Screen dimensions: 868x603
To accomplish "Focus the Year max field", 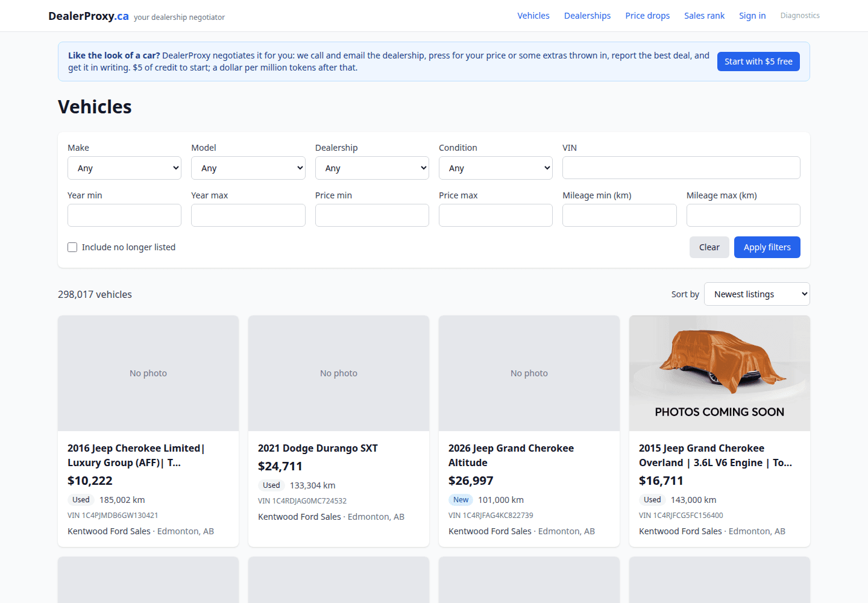I will 248,215.
